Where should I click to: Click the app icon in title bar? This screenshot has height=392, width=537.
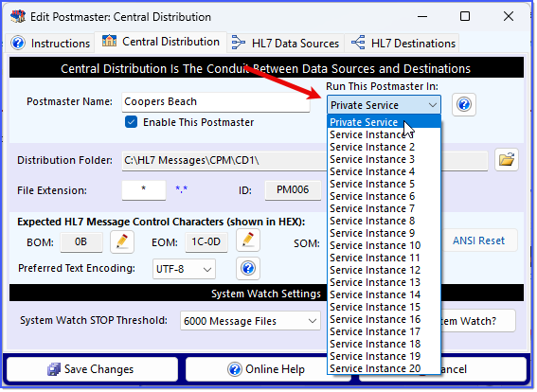click(x=18, y=16)
